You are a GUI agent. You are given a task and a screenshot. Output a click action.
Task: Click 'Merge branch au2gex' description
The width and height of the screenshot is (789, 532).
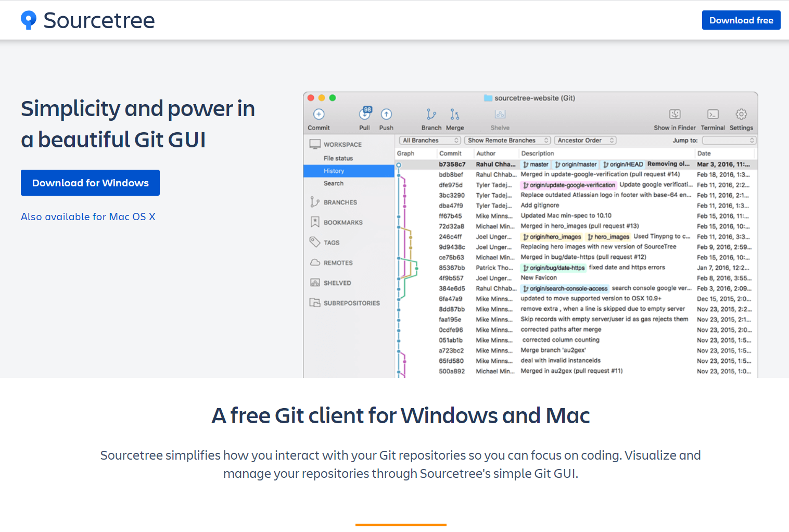(x=553, y=350)
